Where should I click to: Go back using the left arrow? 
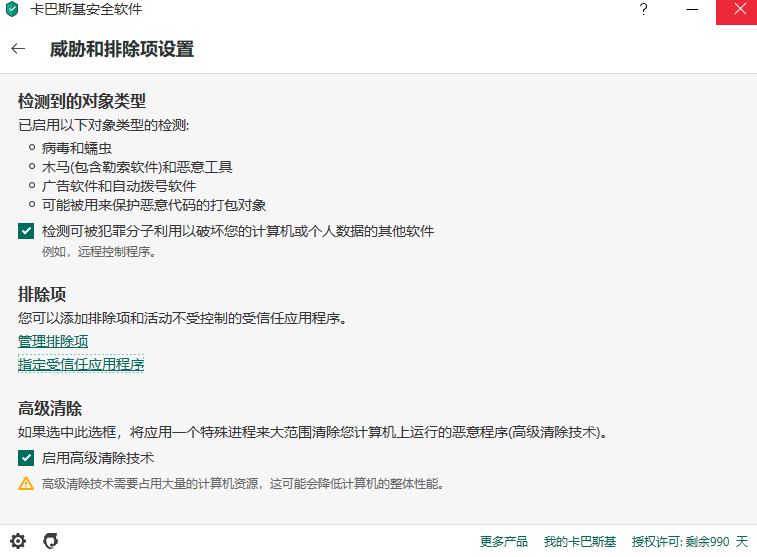18,48
